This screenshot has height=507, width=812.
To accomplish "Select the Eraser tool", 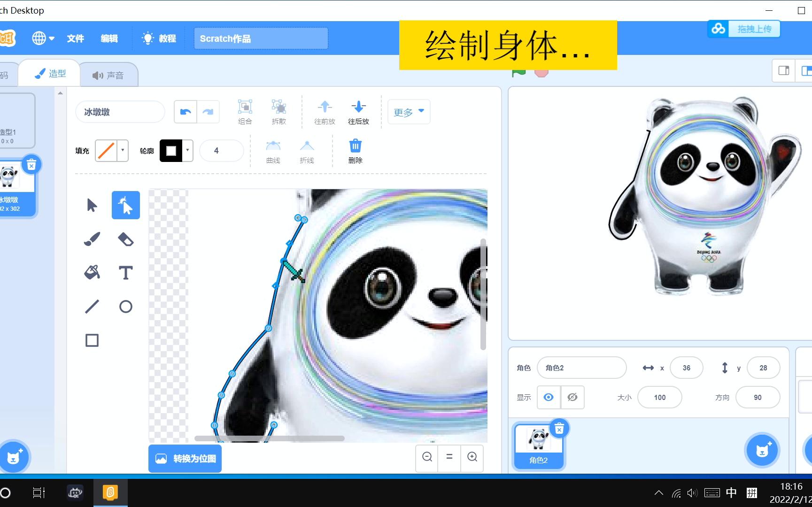I will coord(125,239).
